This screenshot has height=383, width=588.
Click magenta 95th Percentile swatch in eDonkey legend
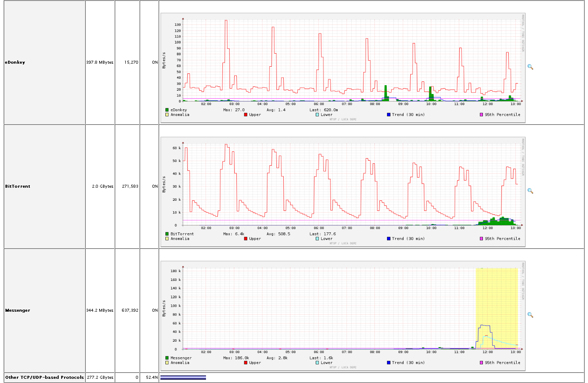coord(481,115)
